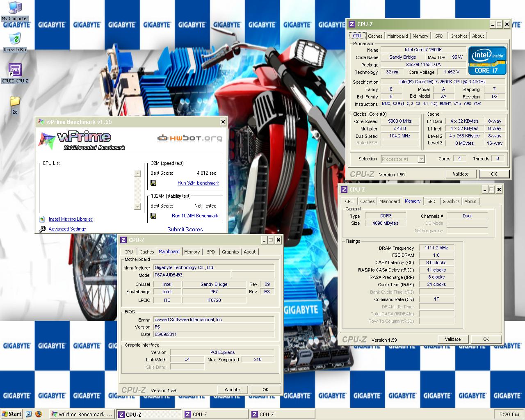Image resolution: width=525 pixels, height=420 pixels.
Task: Open the Start menu
Action: point(11,414)
